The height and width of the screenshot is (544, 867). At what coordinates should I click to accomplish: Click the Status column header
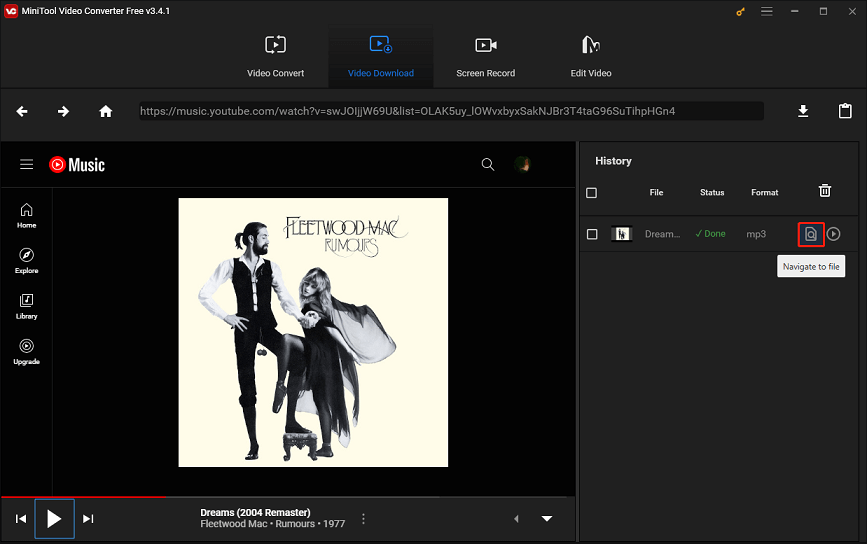point(712,192)
